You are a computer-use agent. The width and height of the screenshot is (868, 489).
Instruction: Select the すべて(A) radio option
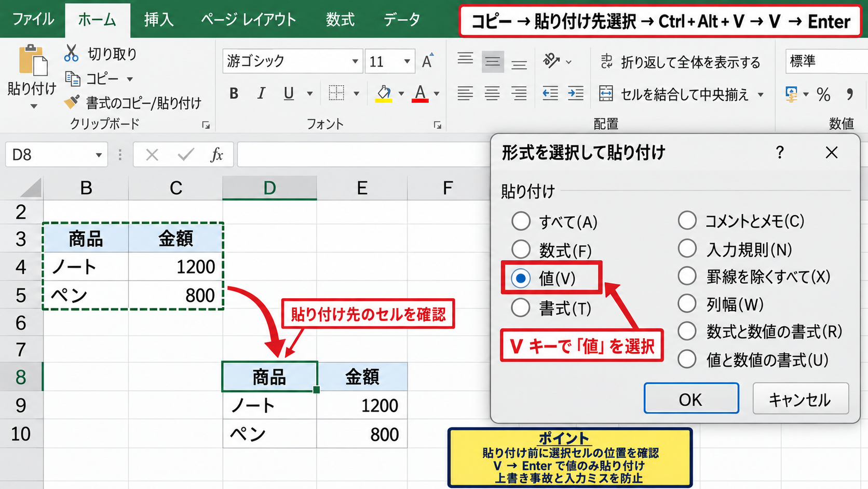[521, 221]
